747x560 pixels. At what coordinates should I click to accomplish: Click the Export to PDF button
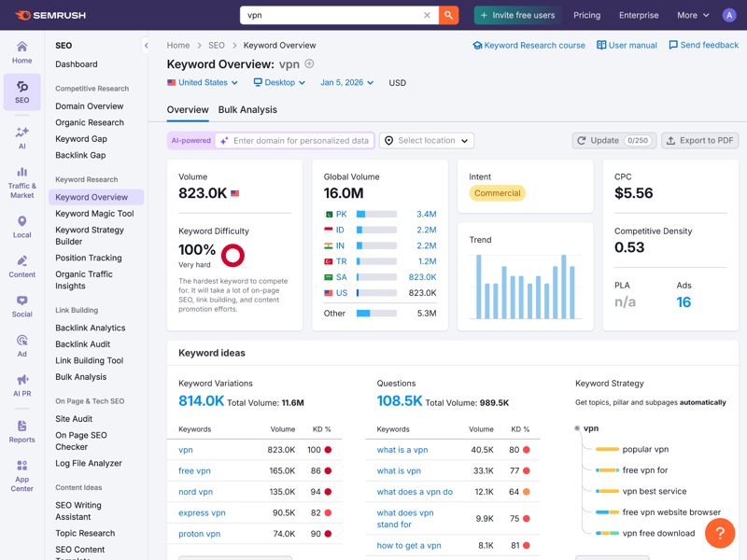coord(700,141)
